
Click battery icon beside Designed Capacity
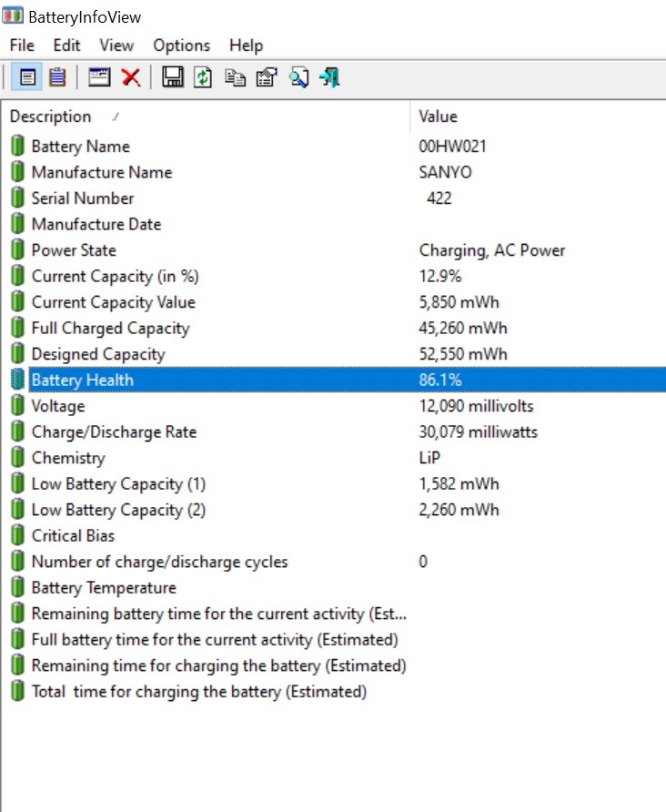(17, 353)
